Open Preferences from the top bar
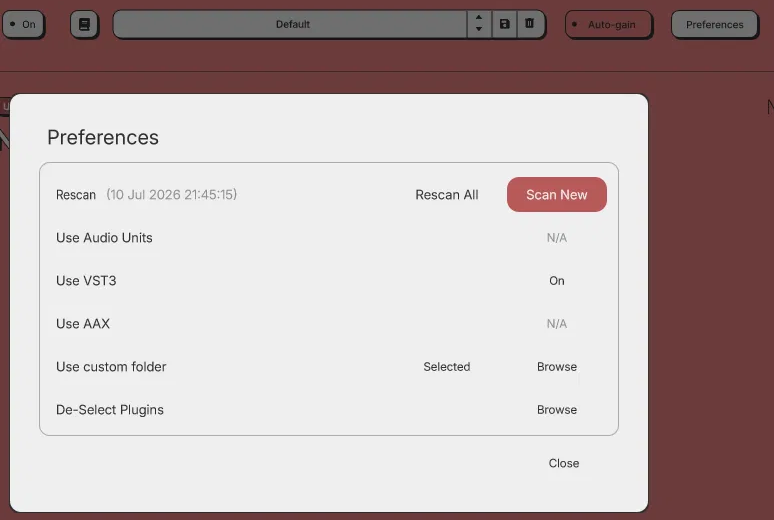The width and height of the screenshot is (774, 520). pyautogui.click(x=714, y=24)
